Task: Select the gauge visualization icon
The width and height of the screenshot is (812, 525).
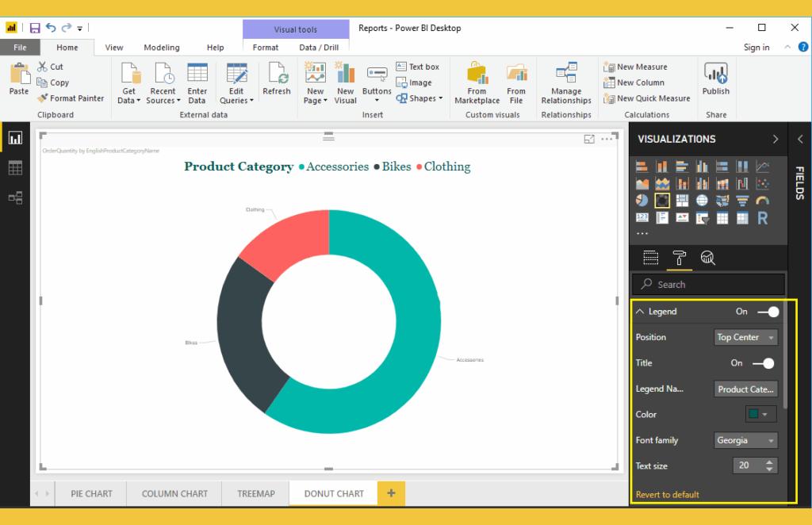Action: click(762, 201)
